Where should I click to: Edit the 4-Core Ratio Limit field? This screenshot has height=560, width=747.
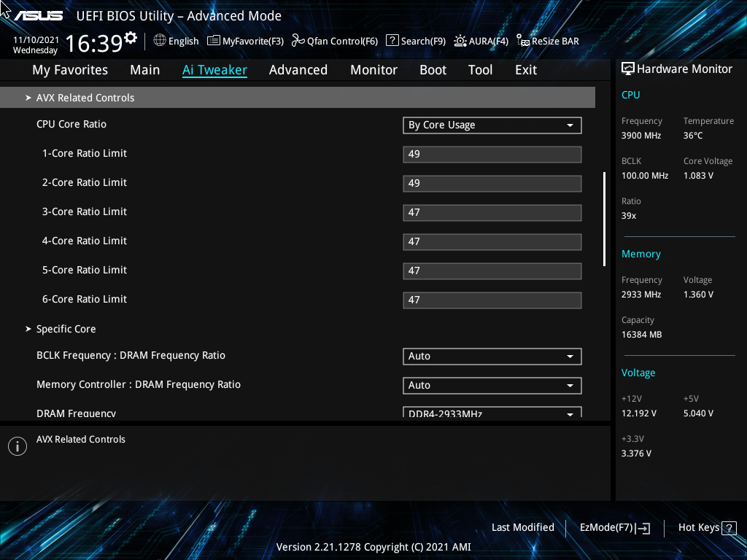coord(492,241)
